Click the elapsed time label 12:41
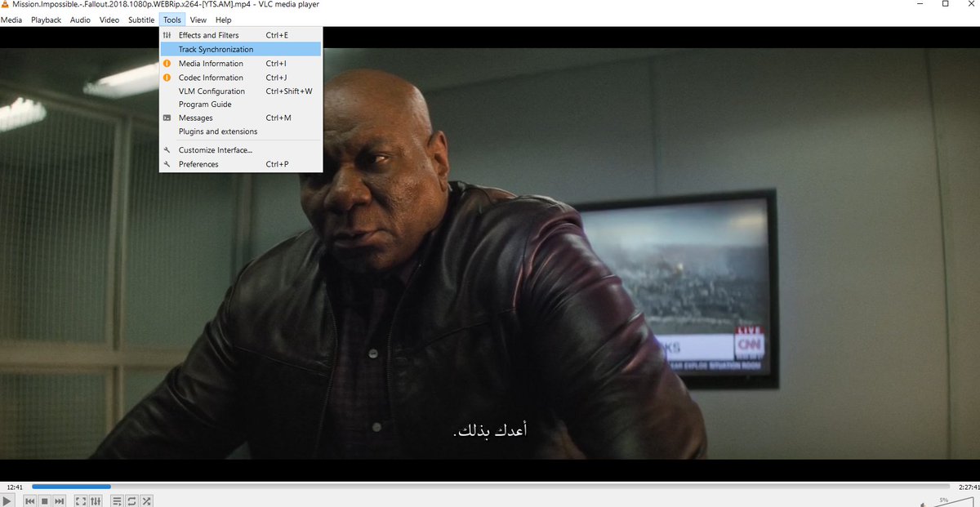Viewport: 980px width, 507px height. 15,487
